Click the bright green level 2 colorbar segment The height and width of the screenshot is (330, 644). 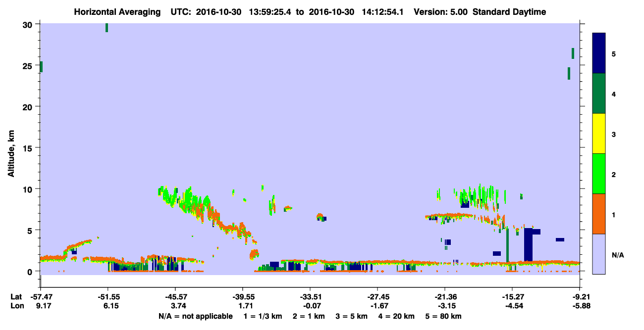pyautogui.click(x=599, y=174)
